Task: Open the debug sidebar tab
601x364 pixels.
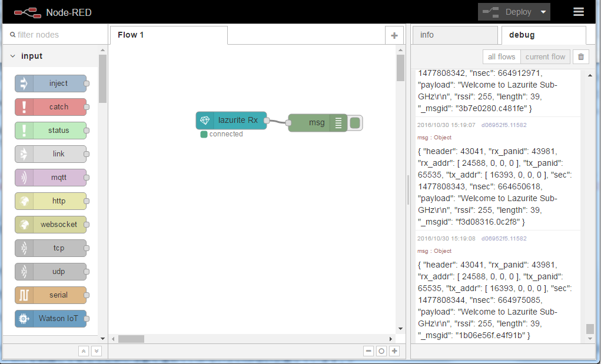Action: (x=544, y=35)
